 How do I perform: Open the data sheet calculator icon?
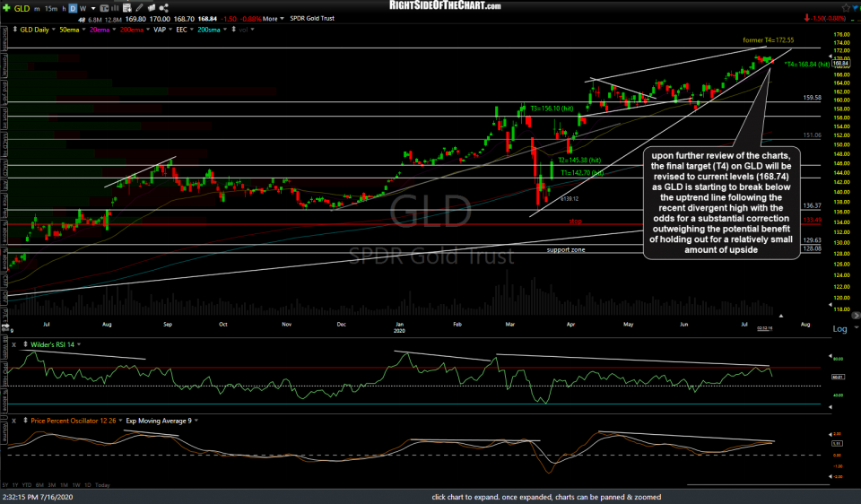pyautogui.click(x=126, y=8)
